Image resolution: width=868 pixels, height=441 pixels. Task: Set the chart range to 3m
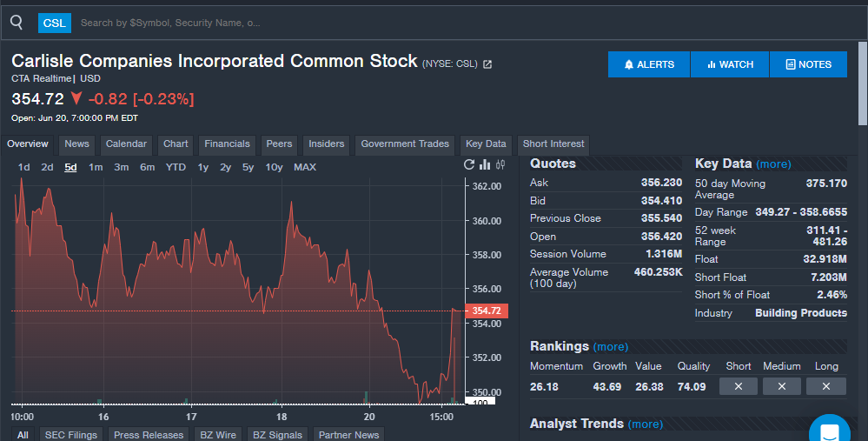click(x=122, y=167)
